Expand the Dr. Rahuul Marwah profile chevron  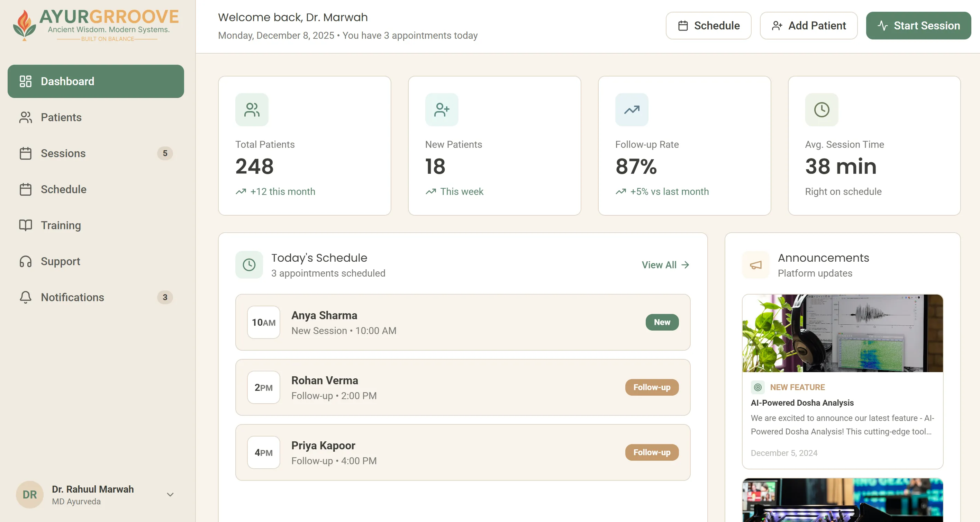170,495
